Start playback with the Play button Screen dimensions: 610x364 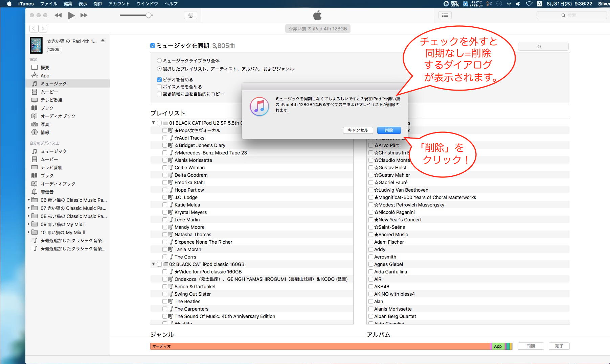point(71,15)
